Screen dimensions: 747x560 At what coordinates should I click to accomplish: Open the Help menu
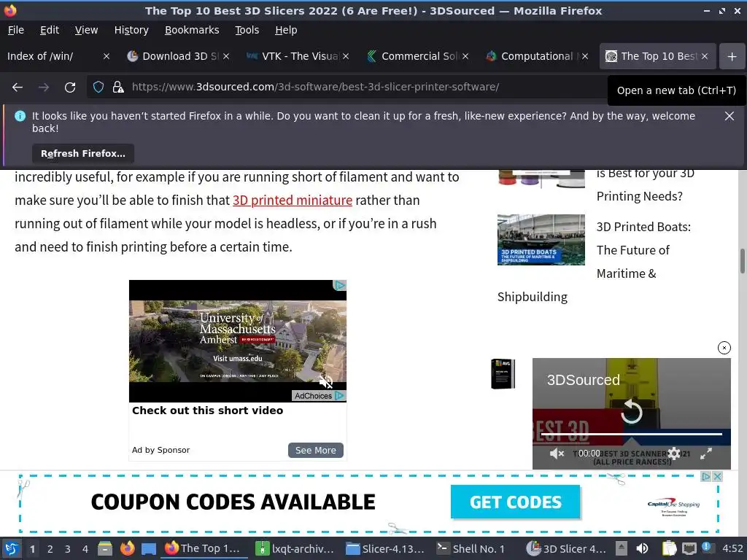click(286, 30)
